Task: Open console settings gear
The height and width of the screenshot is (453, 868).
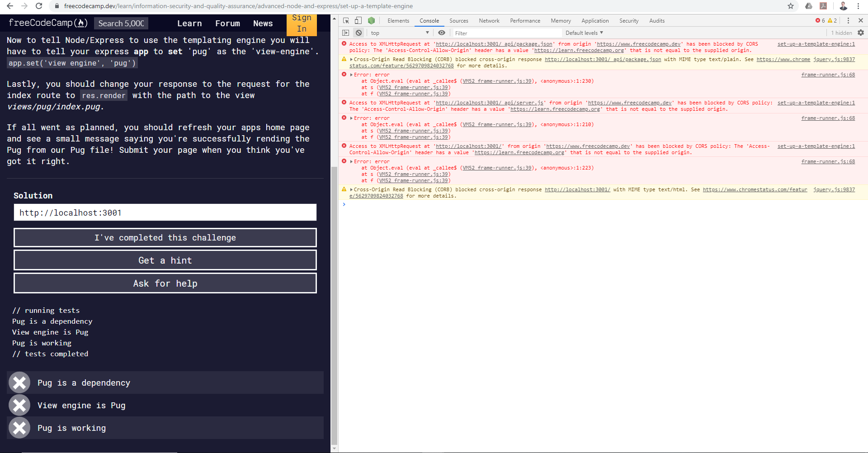Action: click(861, 33)
